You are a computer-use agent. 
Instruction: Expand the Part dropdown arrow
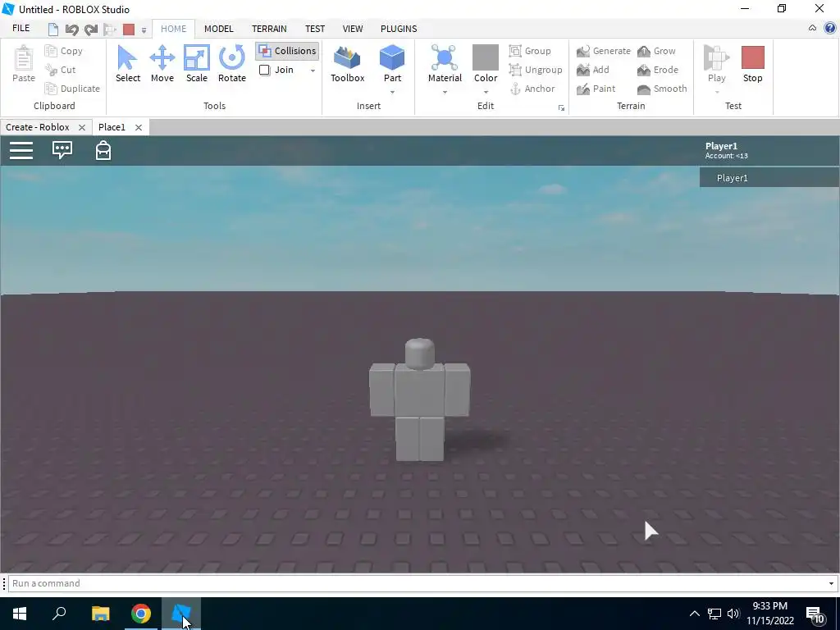(x=392, y=93)
